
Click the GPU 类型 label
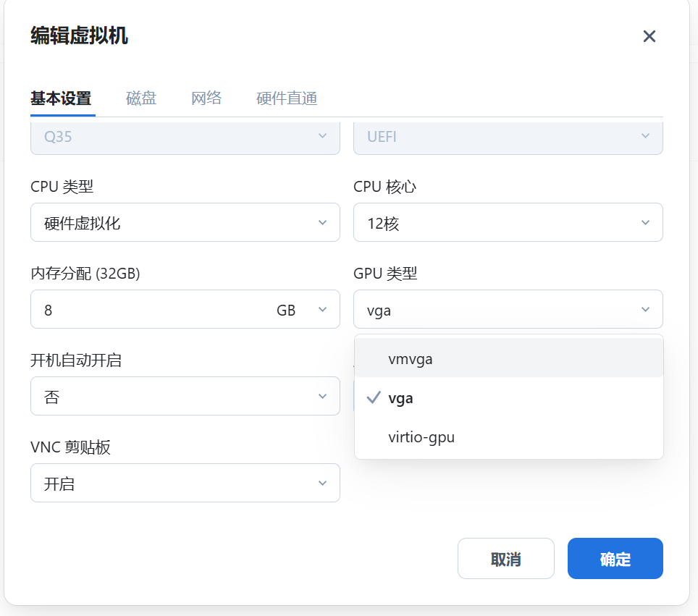click(385, 273)
